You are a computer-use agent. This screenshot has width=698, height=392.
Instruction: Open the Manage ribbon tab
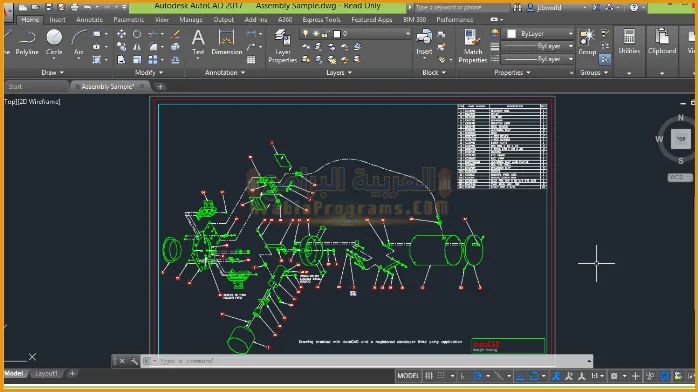(191, 20)
